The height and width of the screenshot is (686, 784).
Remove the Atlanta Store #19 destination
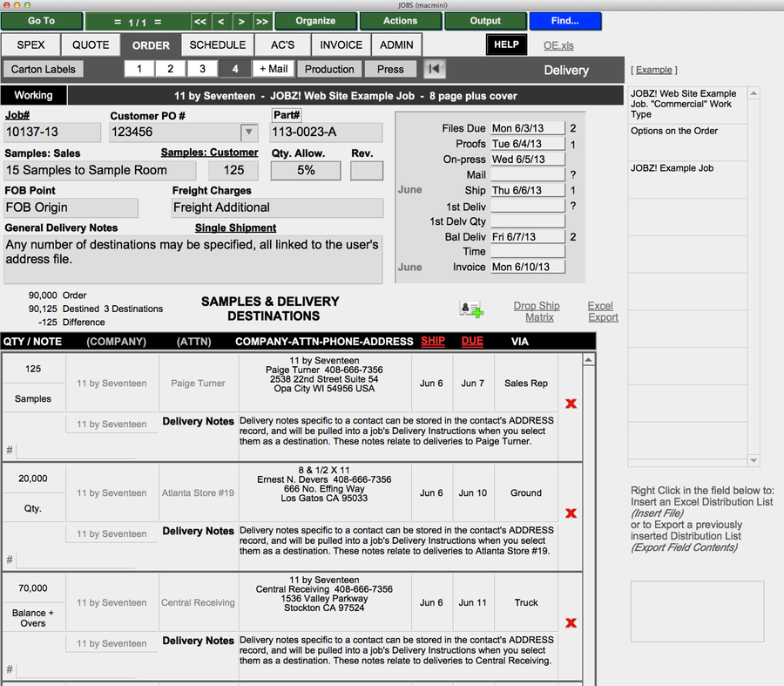coord(571,513)
